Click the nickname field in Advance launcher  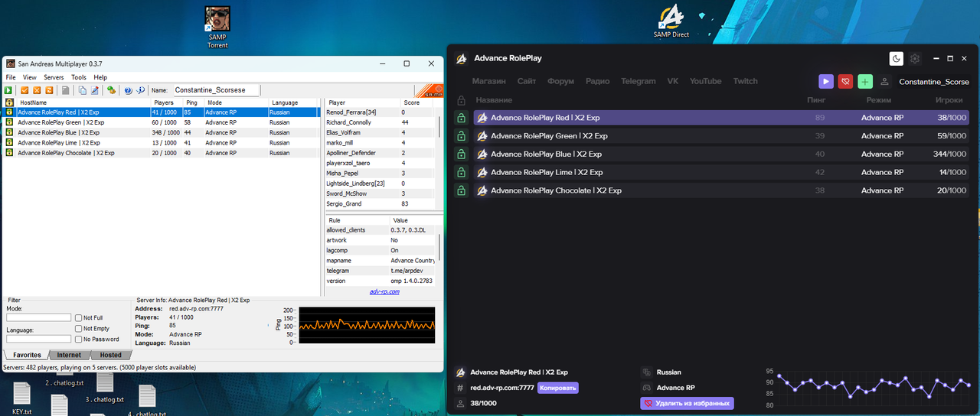(933, 81)
